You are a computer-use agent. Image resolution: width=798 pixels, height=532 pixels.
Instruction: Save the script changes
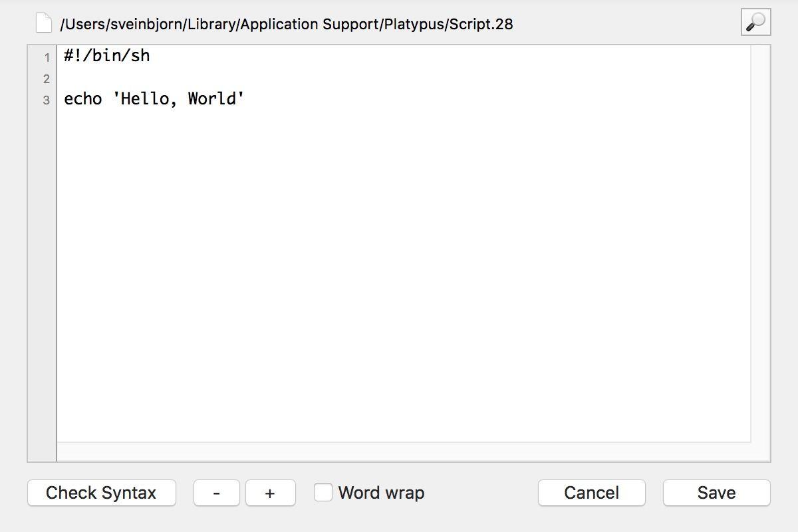[x=716, y=493]
